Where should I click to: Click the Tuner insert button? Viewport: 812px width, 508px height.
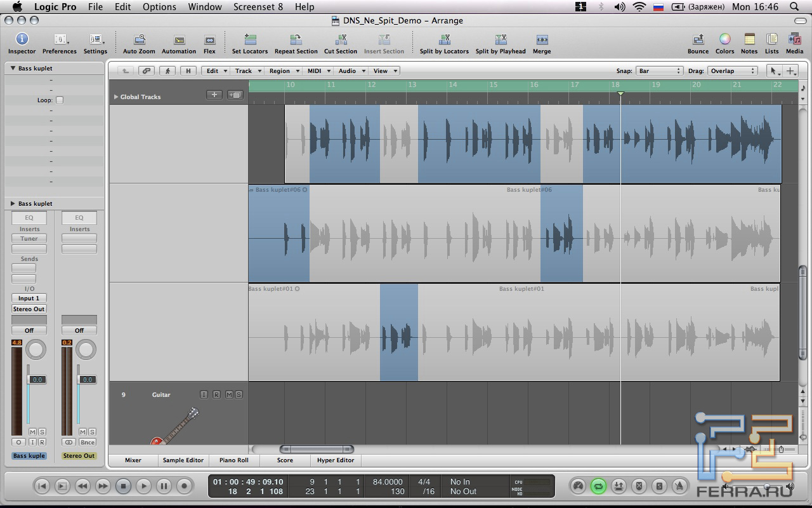(x=29, y=239)
